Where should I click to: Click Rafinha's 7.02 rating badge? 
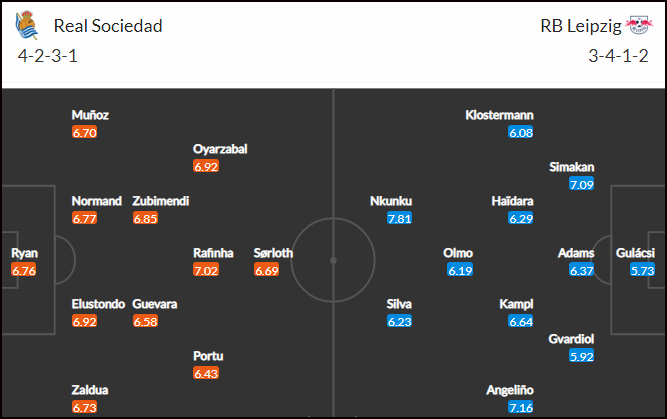coord(206,270)
